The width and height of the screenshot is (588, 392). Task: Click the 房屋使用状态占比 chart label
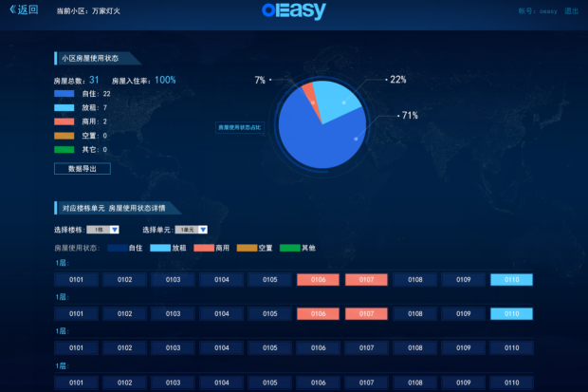tap(240, 127)
